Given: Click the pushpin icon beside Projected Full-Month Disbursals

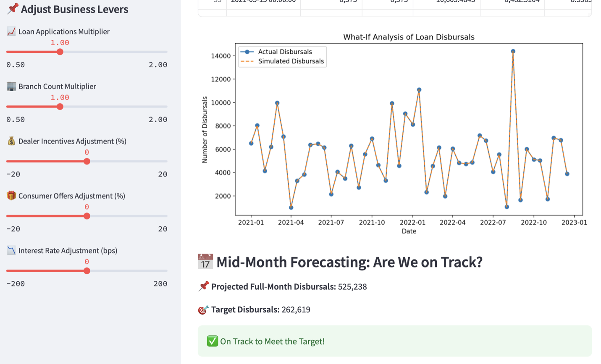Looking at the screenshot, I should pos(204,286).
